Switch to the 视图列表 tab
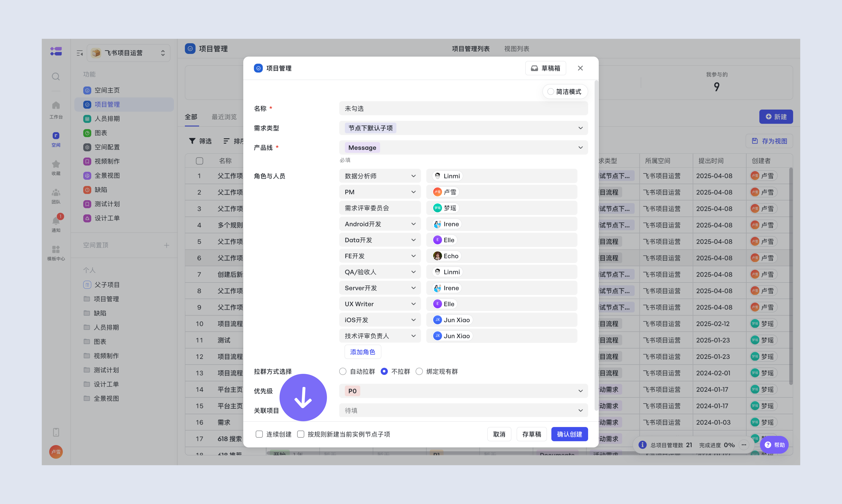The image size is (842, 504). coord(517,49)
